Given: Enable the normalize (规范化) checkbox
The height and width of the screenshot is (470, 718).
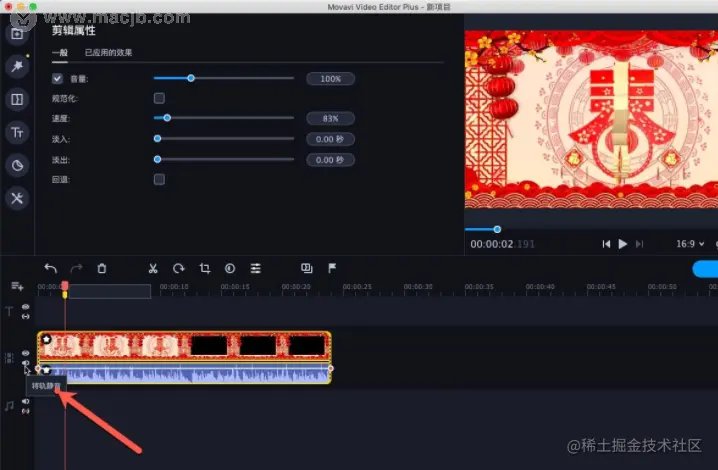Looking at the screenshot, I should tap(159, 98).
